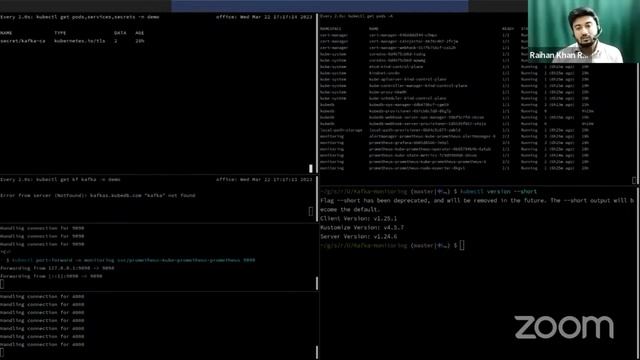This screenshot has width=640, height=360.
Task: Click the TYPE column header in secrets pane
Action: coord(60,33)
